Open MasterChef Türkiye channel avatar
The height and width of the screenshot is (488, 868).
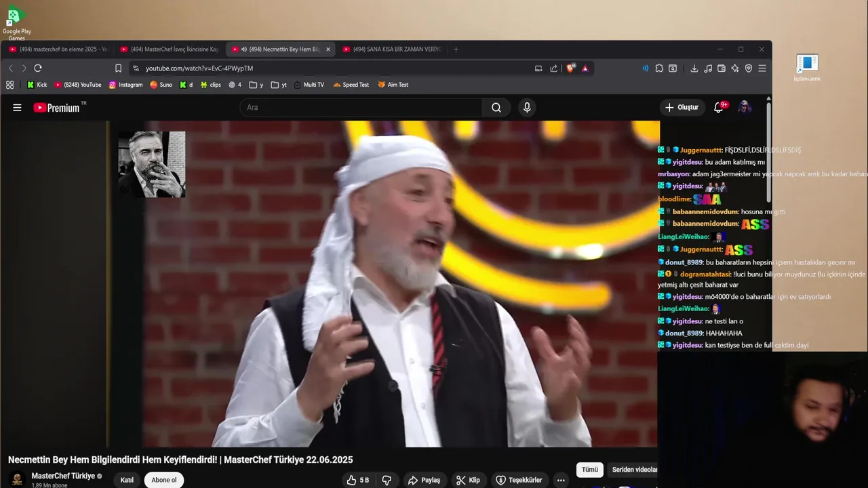[x=18, y=480]
